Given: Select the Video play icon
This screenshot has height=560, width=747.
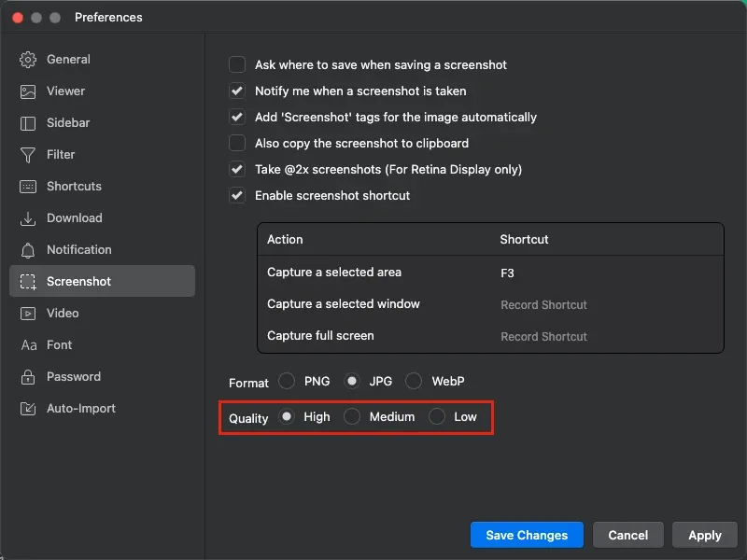Looking at the screenshot, I should [28, 314].
